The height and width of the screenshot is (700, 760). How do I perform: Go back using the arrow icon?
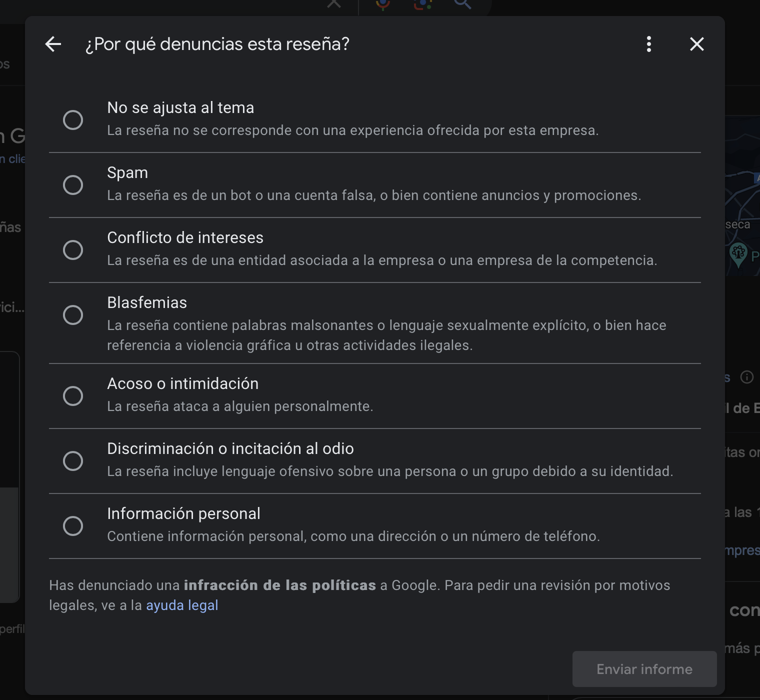click(x=53, y=44)
